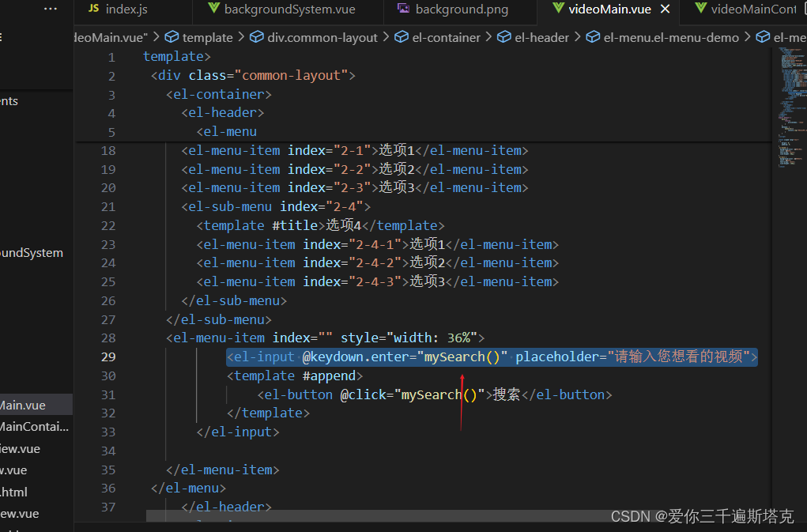Open the editor more-actions ellipsis menu
The width and height of the screenshot is (807, 532).
pyautogui.click(x=51, y=8)
